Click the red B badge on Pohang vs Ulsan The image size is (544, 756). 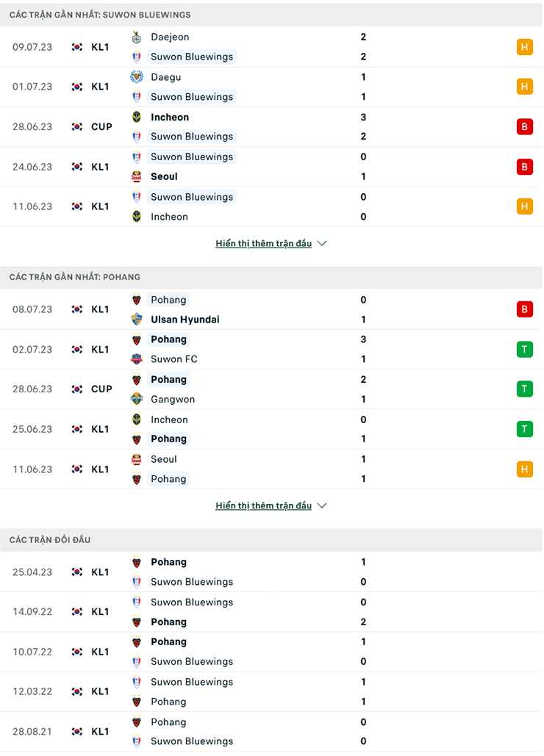[x=525, y=309]
